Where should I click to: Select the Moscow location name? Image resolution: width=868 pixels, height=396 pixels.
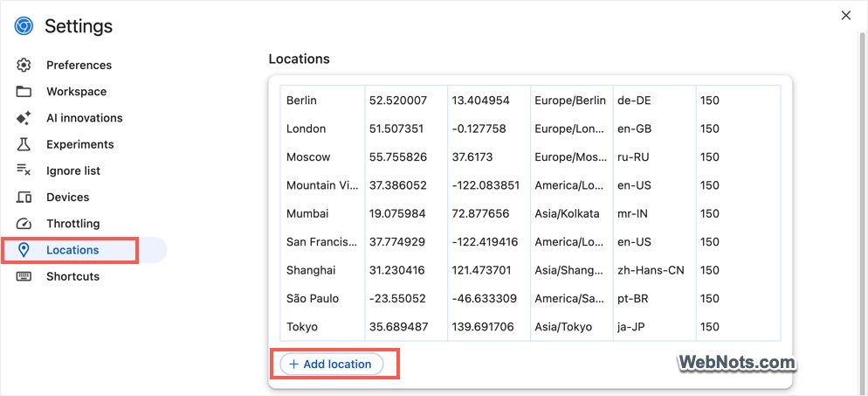(x=308, y=156)
